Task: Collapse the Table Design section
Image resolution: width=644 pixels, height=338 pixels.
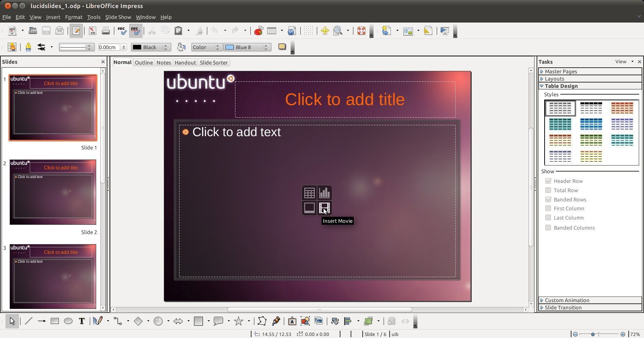Action: point(590,86)
